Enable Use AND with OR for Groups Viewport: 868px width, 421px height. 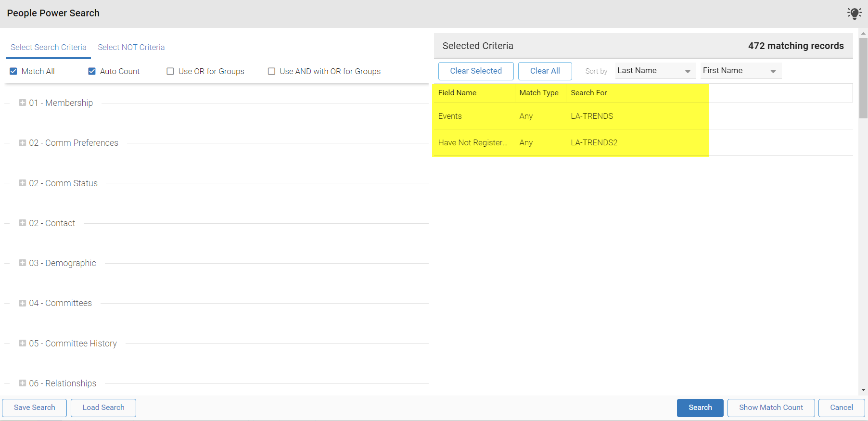coord(271,71)
